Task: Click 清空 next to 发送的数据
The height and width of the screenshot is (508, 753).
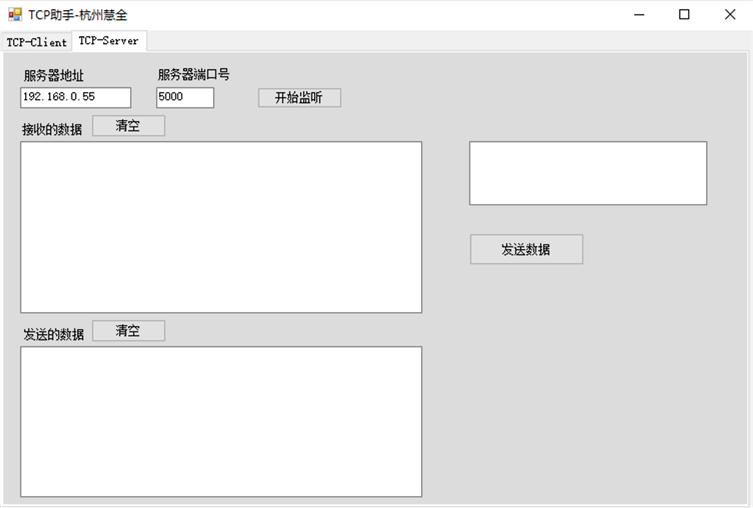Action: click(128, 331)
